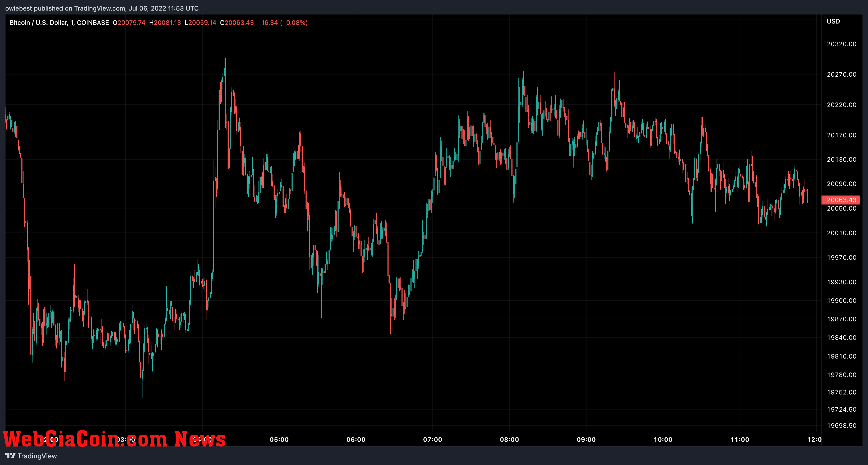
Task: Click the 20130.00 price axis label
Action: tap(841, 159)
